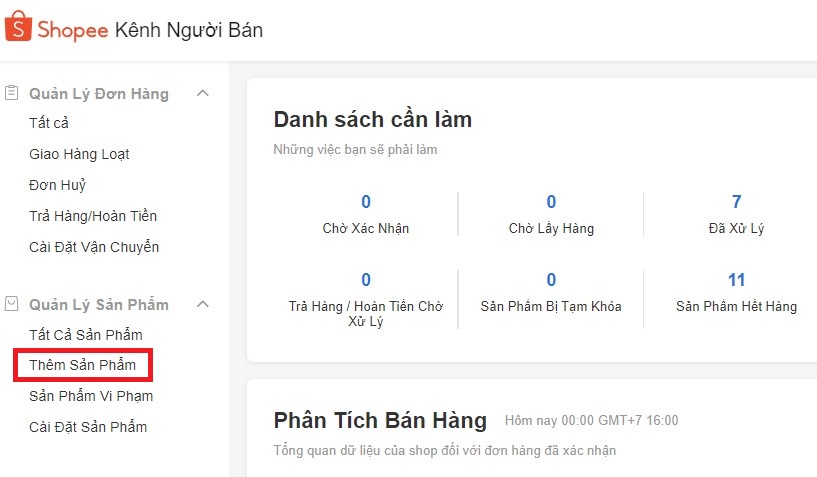Screen dimensions: 817x477
Task: Click Kênh Người Bán header title
Action: pyautogui.click(x=189, y=30)
